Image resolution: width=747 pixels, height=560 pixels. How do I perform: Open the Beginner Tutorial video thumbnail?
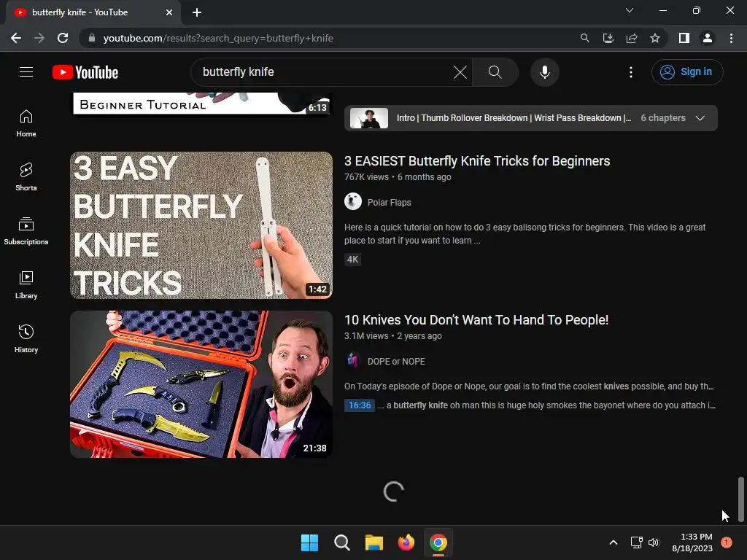pyautogui.click(x=201, y=104)
